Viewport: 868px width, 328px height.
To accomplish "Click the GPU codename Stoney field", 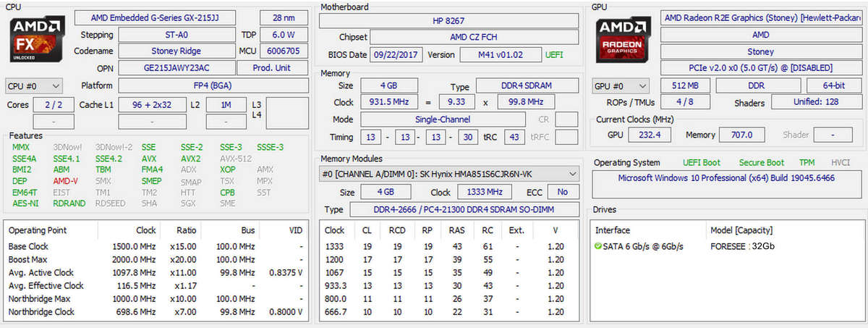I will pos(762,51).
